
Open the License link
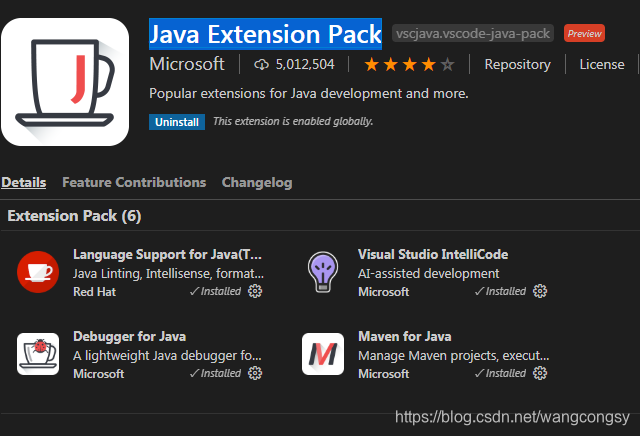(602, 64)
